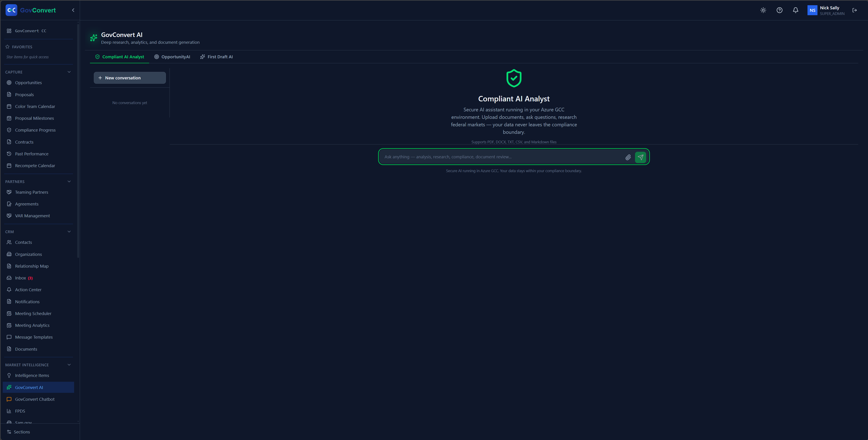Toggle light theme with the sun icon
This screenshot has width=868, height=440.
coord(763,10)
